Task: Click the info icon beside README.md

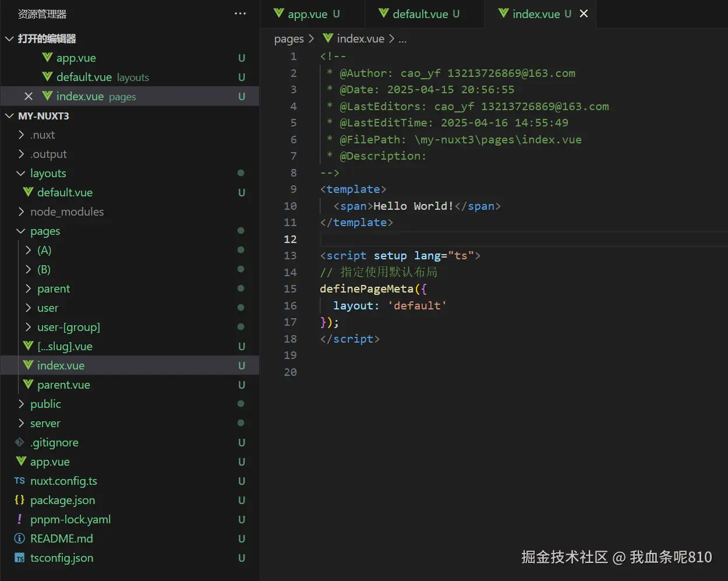Action: [19, 538]
